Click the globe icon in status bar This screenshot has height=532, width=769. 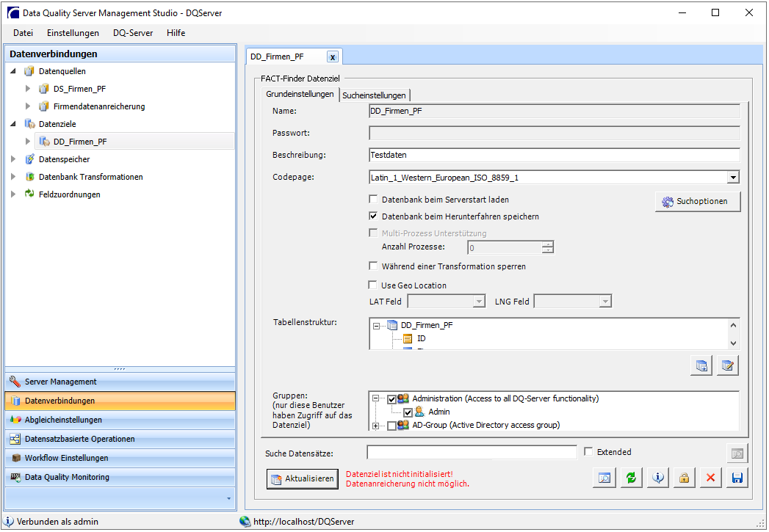click(245, 522)
